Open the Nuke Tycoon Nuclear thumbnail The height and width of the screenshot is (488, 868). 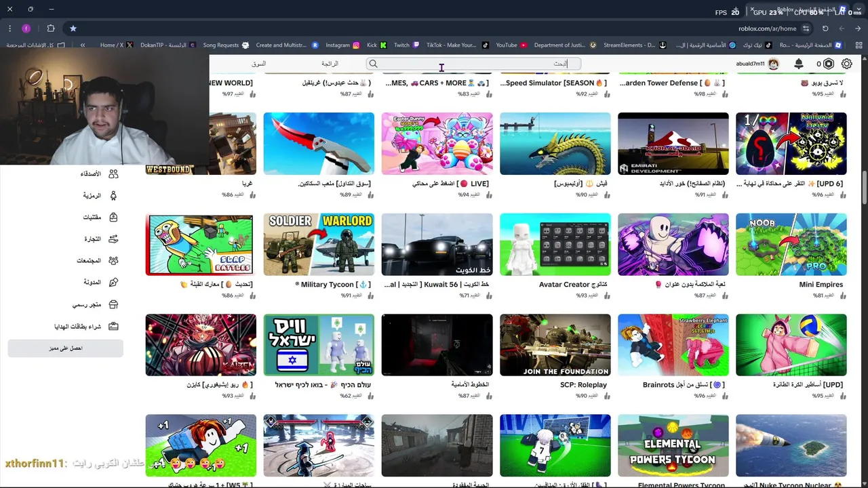(x=791, y=446)
